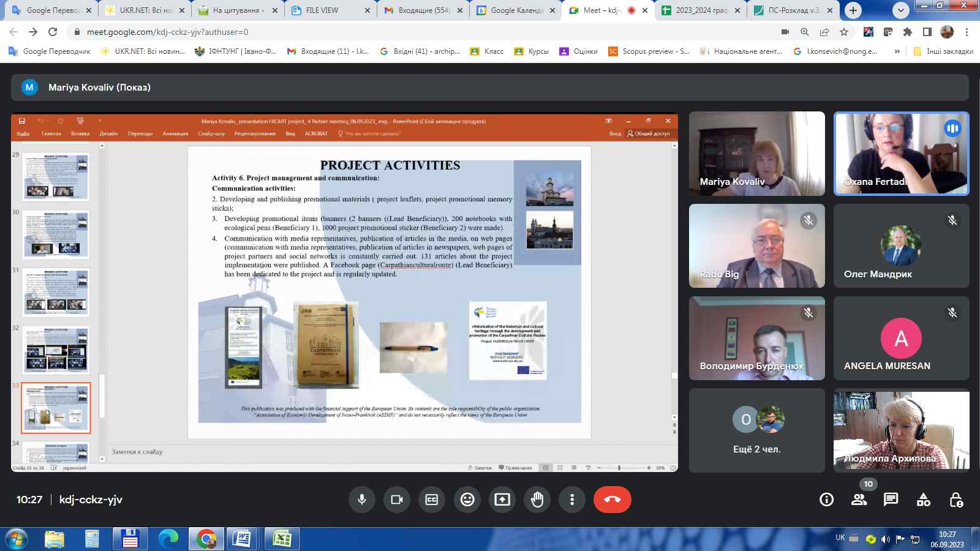Toggle closed captions in the call
The image size is (980, 551).
432,500
